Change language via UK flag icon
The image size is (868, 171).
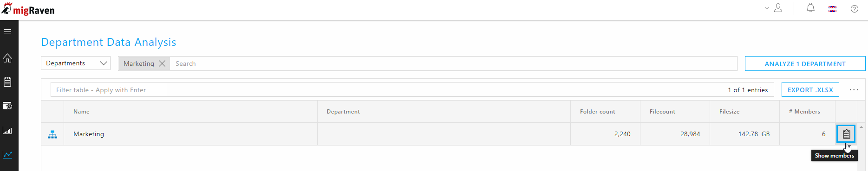pyautogui.click(x=833, y=9)
